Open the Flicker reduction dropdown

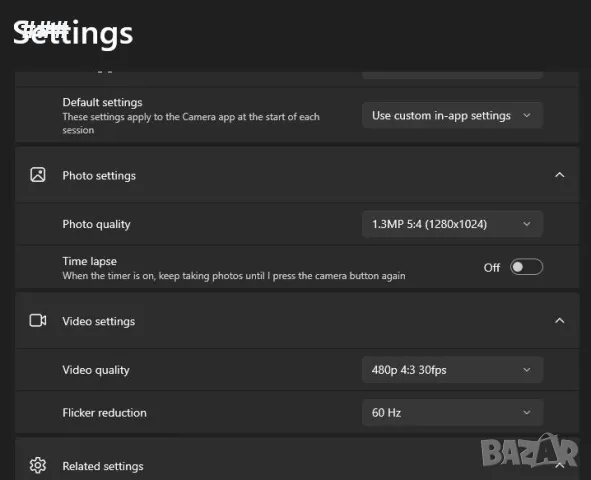452,413
